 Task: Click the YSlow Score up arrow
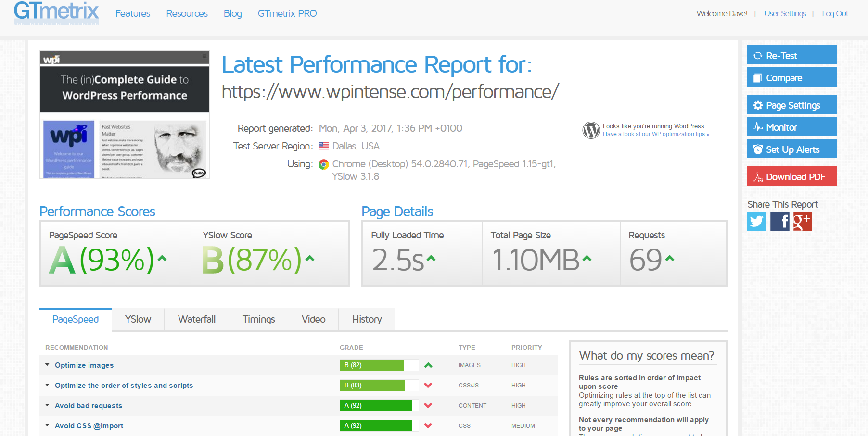coord(310,259)
